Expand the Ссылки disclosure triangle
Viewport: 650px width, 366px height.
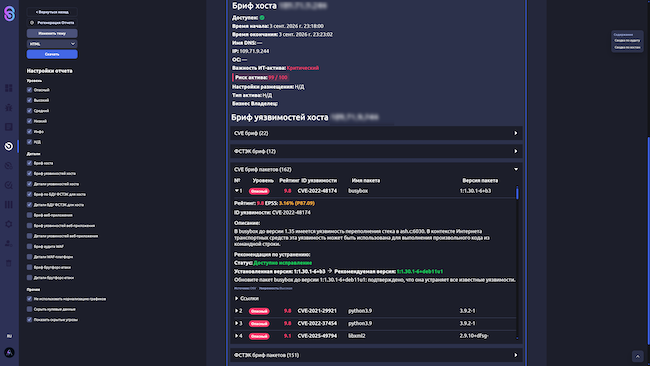pos(237,298)
